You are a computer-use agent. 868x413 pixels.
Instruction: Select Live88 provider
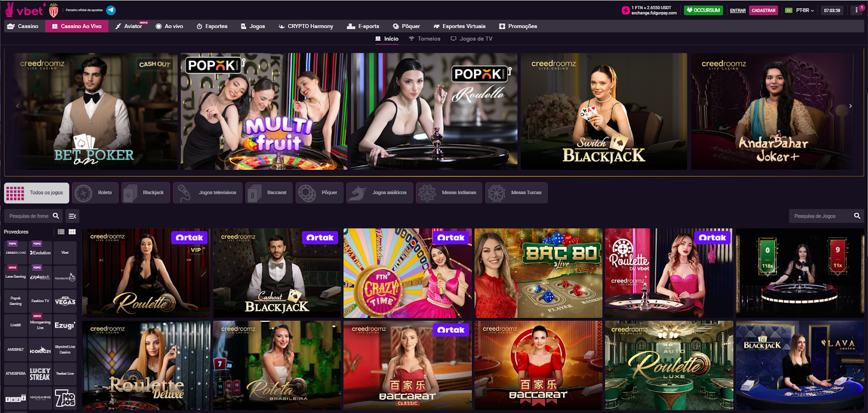pos(16,325)
